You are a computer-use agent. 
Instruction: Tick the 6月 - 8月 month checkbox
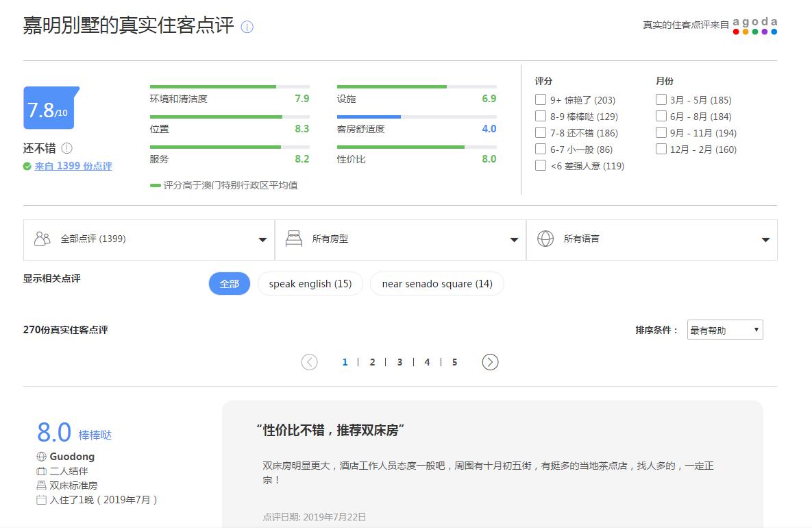pyautogui.click(x=661, y=116)
